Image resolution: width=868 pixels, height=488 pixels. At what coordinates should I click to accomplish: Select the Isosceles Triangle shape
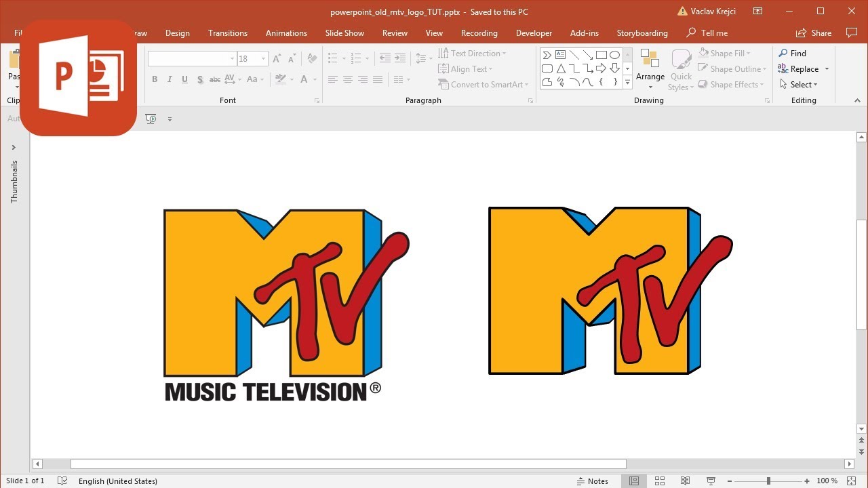coord(560,68)
